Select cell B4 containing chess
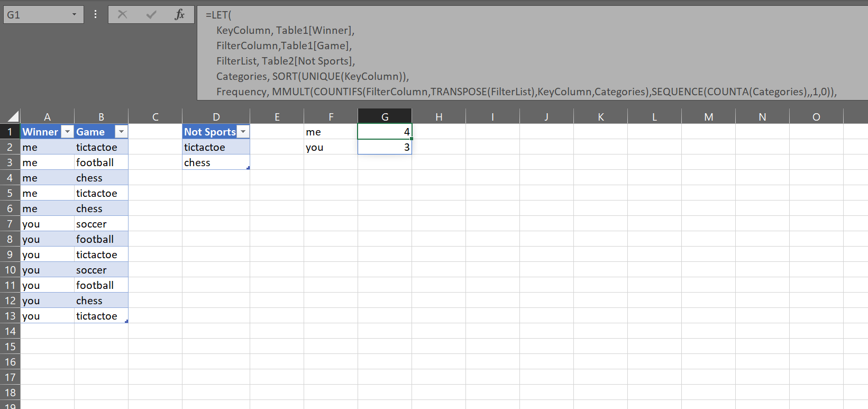Image resolution: width=868 pixels, height=409 pixels. 101,178
